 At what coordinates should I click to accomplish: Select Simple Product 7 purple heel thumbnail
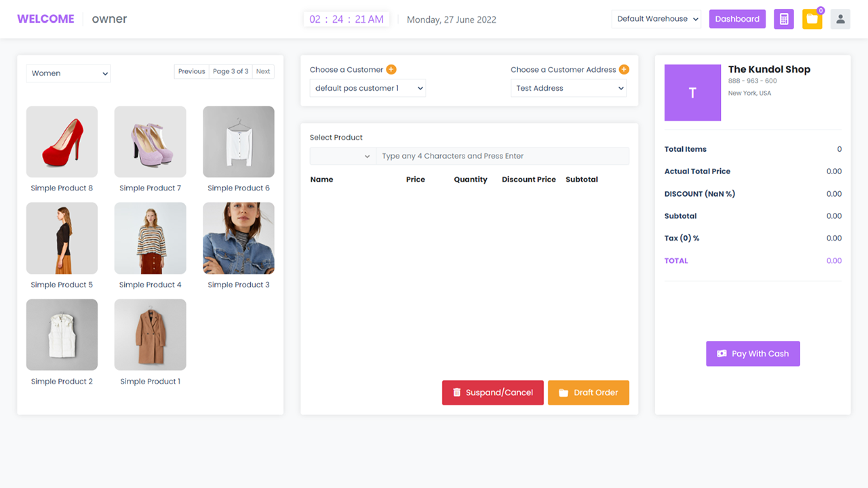click(151, 142)
